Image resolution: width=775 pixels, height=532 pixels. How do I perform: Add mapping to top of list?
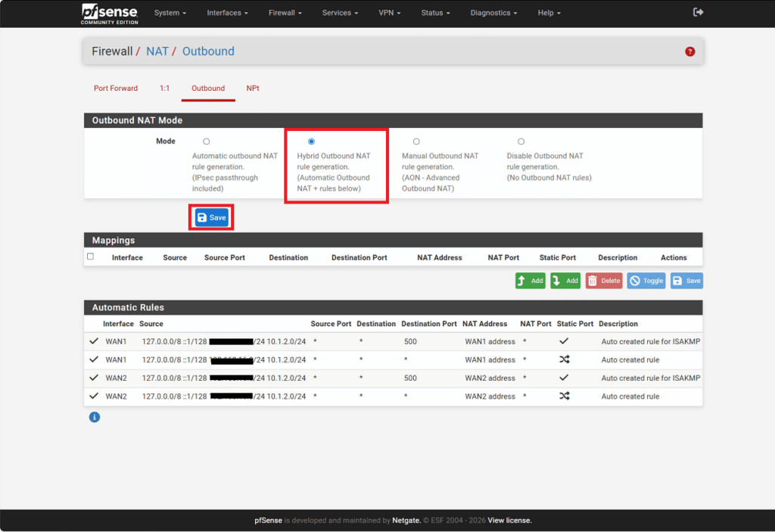531,281
